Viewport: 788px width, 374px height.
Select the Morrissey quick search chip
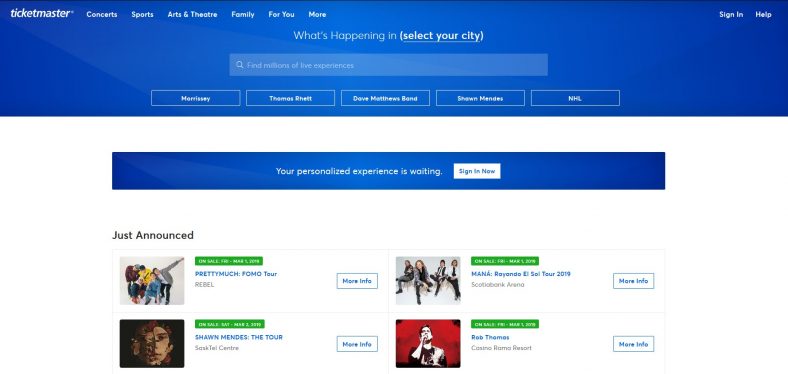(x=195, y=98)
